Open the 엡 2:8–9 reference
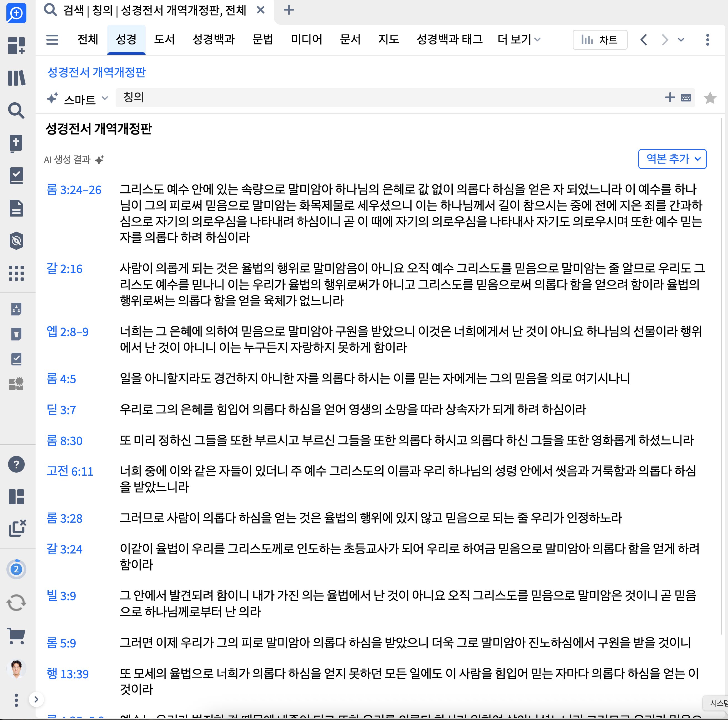This screenshot has height=720, width=728. point(68,332)
